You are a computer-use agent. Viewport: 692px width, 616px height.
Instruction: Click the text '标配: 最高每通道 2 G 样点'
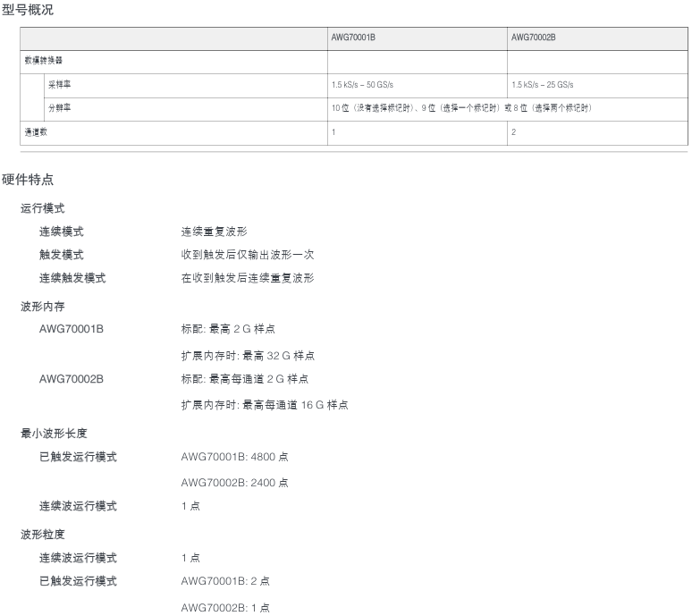pyautogui.click(x=245, y=379)
